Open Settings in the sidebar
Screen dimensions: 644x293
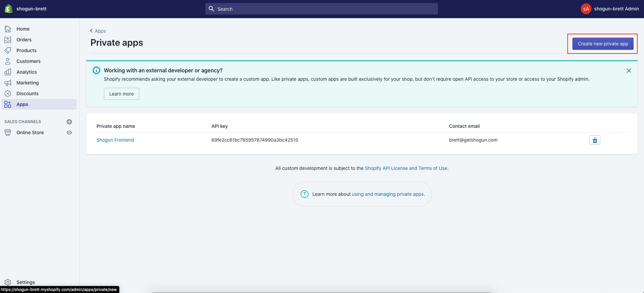pos(26,282)
